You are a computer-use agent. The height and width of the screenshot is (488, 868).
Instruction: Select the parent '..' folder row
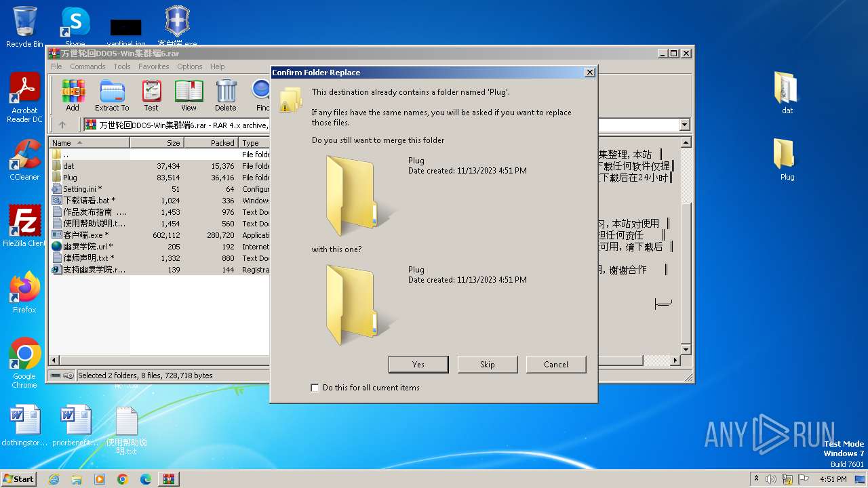pos(159,155)
